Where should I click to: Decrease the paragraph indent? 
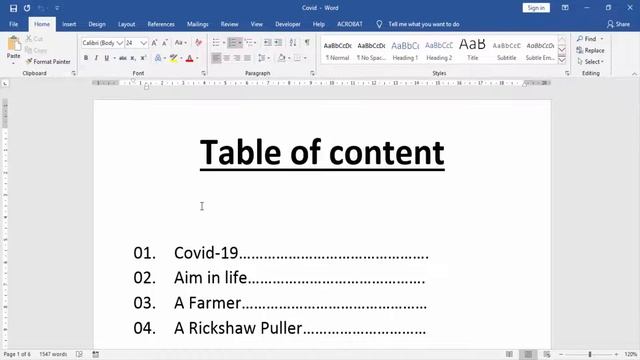267,42
